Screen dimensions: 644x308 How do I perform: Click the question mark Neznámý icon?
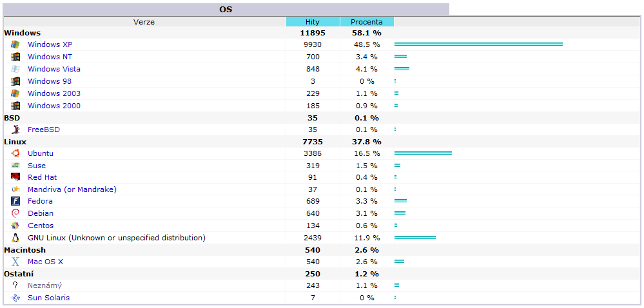click(15, 285)
